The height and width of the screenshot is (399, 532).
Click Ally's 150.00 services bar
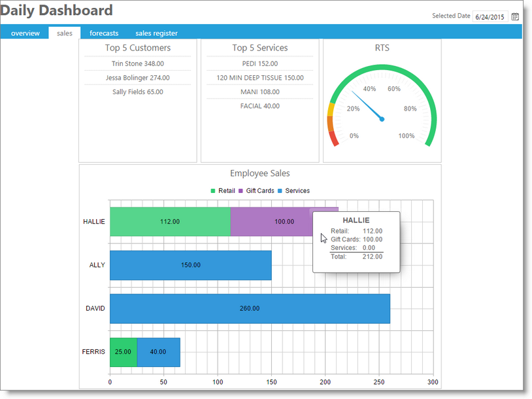[x=191, y=265]
